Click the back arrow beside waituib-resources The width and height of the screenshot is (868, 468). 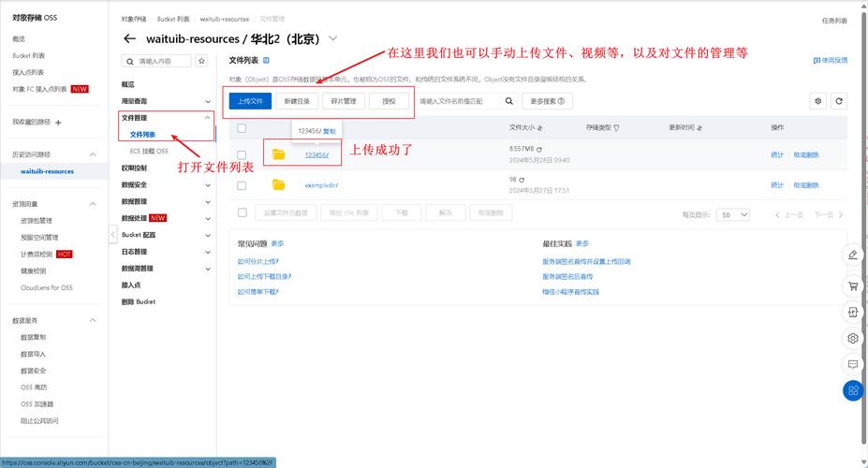click(x=129, y=39)
